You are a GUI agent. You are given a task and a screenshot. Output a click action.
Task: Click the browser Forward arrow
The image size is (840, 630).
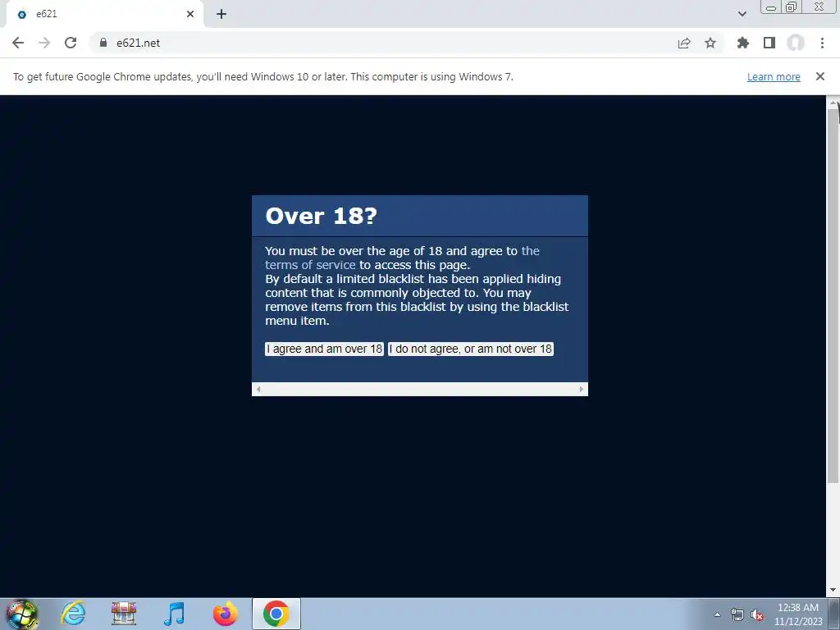pyautogui.click(x=44, y=43)
